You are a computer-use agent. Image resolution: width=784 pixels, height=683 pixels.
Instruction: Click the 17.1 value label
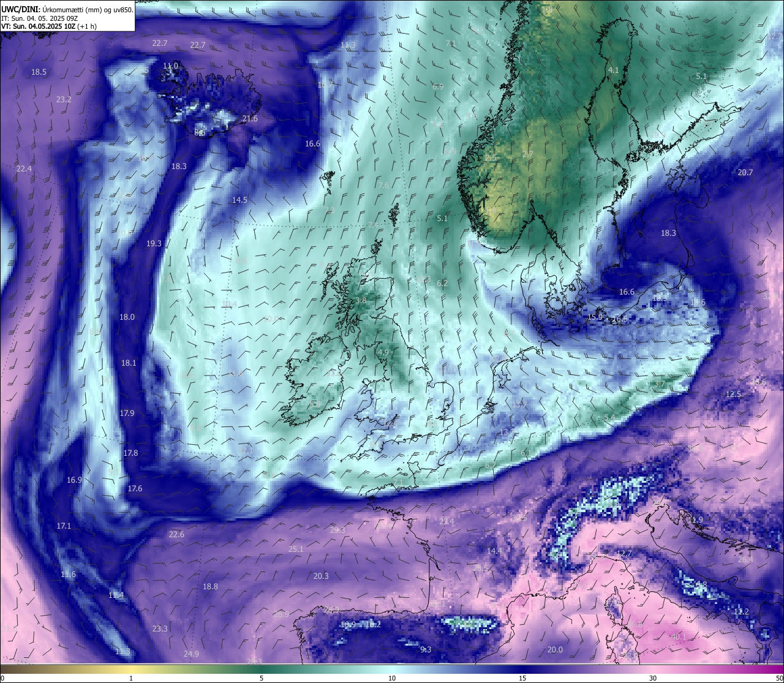click(64, 526)
